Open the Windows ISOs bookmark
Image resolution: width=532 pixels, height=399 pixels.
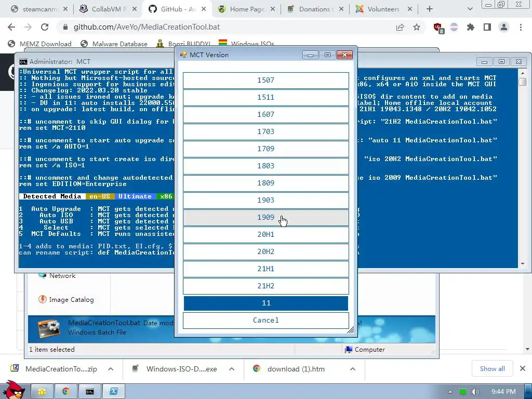point(246,44)
